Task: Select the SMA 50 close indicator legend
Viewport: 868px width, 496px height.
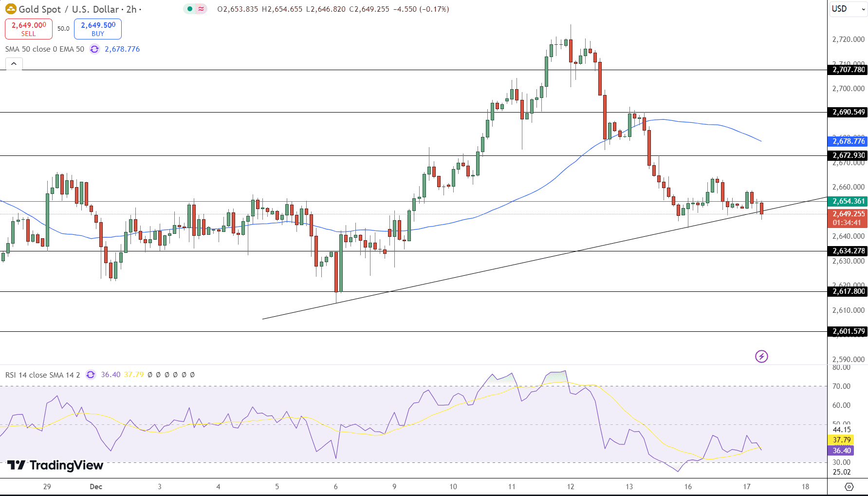Action: coord(44,49)
